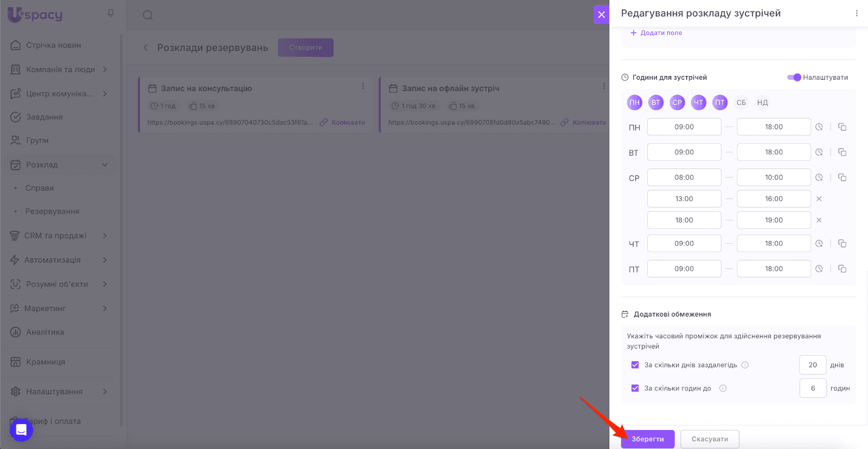The width and height of the screenshot is (868, 449).
Task: Open the three-dot menu in panel header
Action: pos(857,14)
